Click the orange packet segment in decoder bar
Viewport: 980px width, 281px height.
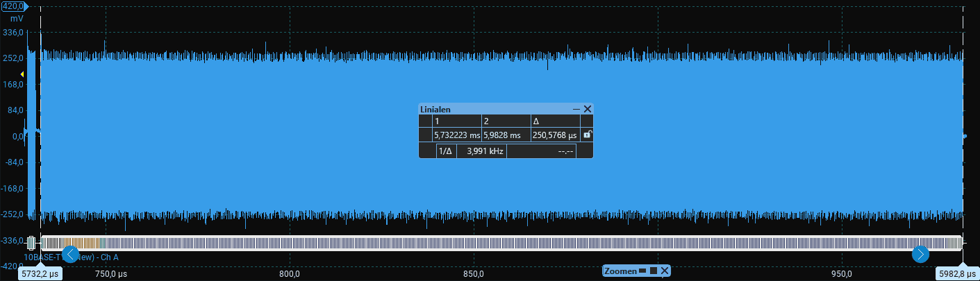(78, 242)
